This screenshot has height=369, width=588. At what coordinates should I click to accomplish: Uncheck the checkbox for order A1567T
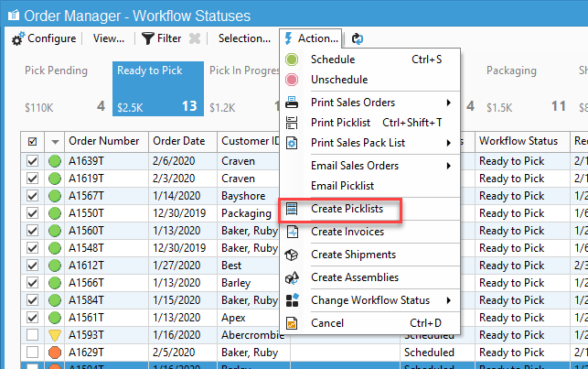33,196
